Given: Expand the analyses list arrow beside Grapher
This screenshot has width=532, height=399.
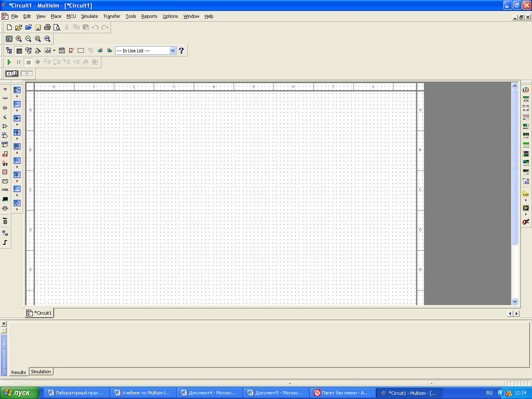Looking at the screenshot, I should point(54,51).
